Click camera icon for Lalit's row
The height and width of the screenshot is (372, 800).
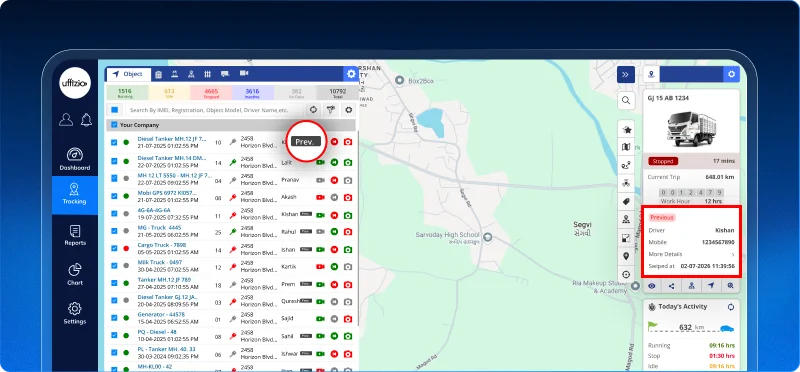[348, 162]
